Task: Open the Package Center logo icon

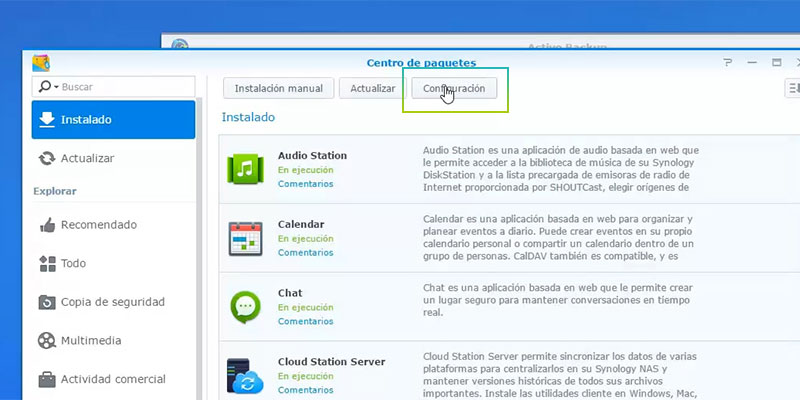Action: (x=41, y=63)
